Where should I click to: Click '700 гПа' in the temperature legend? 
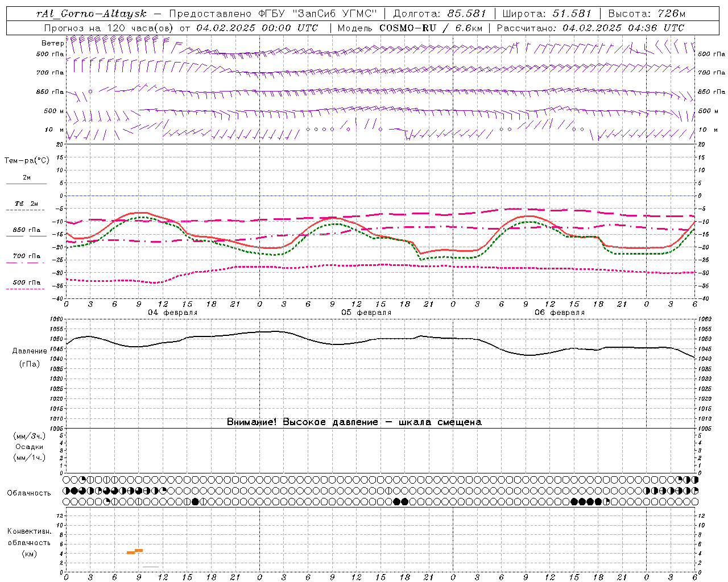27,256
